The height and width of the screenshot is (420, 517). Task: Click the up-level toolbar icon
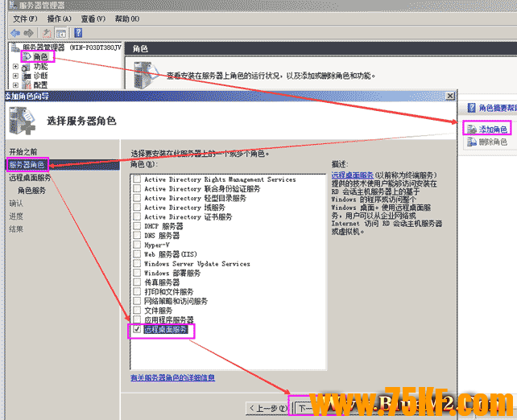coord(47,33)
